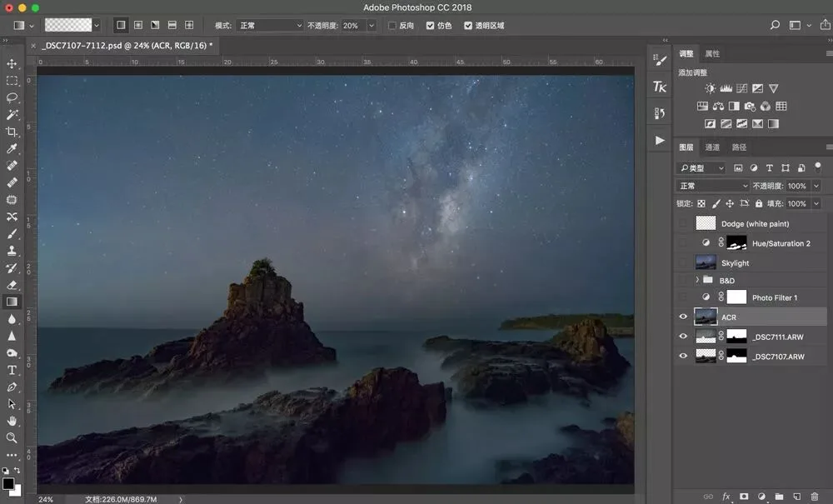This screenshot has height=504, width=833.
Task: Hide the ACR layer
Action: click(683, 317)
